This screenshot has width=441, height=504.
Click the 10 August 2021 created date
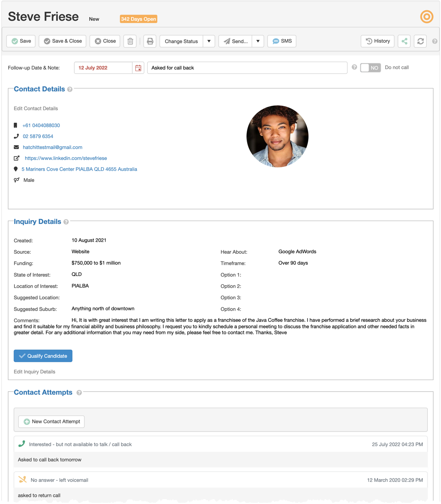(89, 240)
